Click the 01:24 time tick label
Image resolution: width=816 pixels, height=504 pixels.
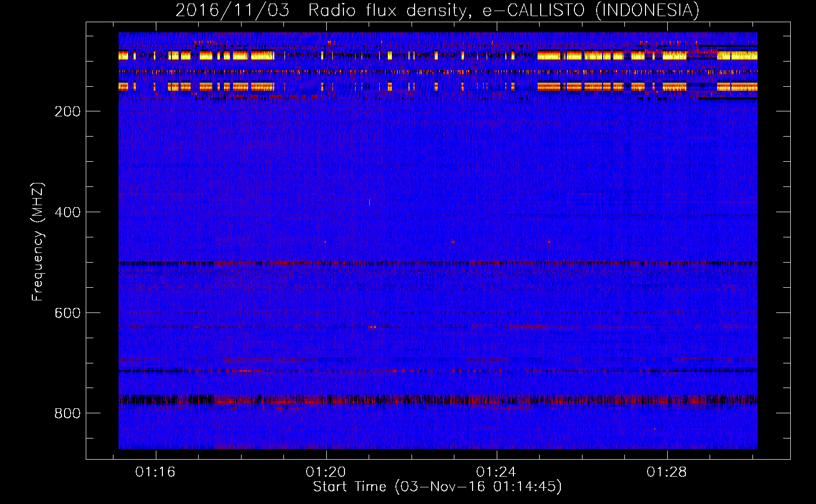(x=496, y=472)
